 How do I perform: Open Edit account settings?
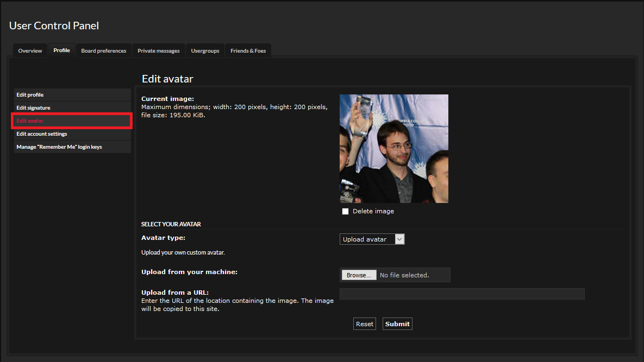point(72,134)
